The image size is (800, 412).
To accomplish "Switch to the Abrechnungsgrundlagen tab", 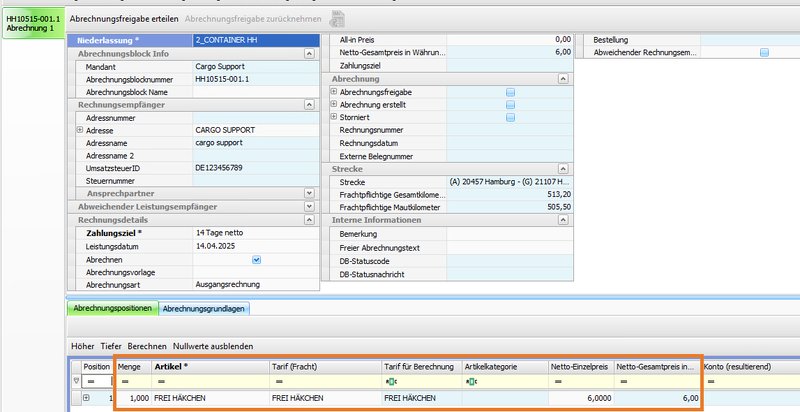I will click(x=204, y=309).
